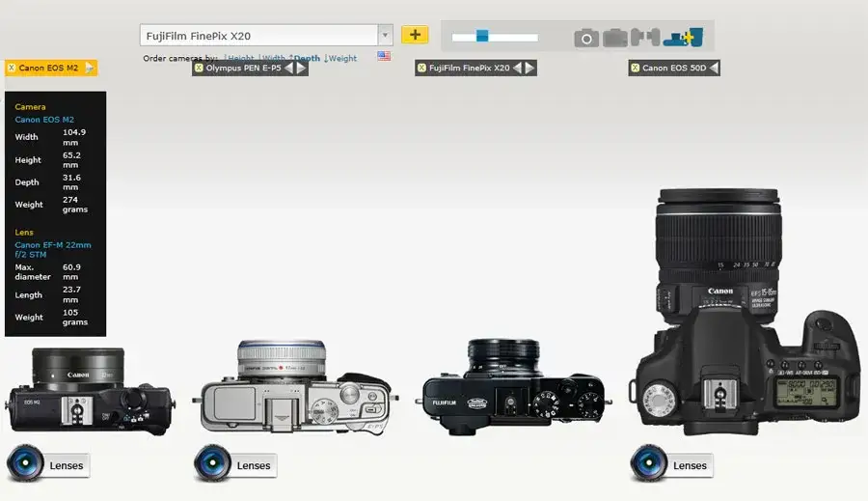This screenshot has height=501, width=868.
Task: Remove FujiFilm FinePix X20 from comparison
Action: tap(421, 69)
